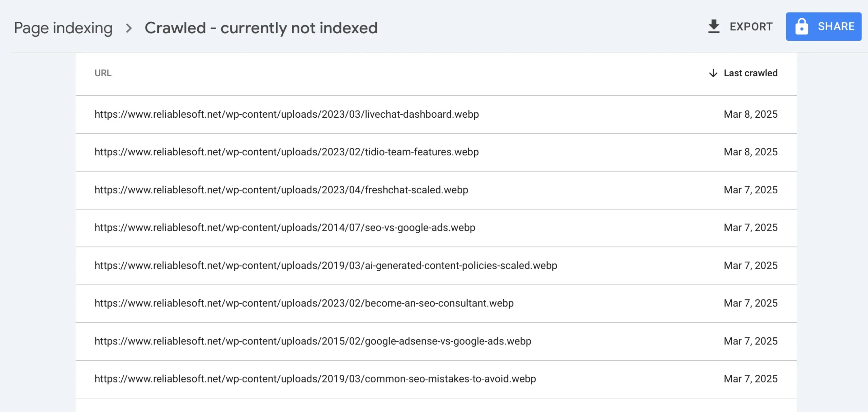The height and width of the screenshot is (412, 868).
Task: Open the ai-generated-content-policies-scaled.webp row
Action: tap(325, 266)
